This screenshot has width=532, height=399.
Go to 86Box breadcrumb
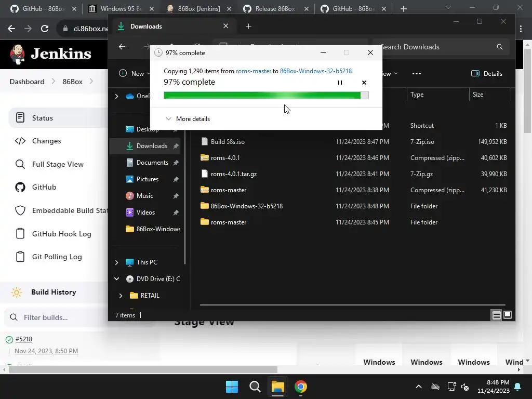73,82
